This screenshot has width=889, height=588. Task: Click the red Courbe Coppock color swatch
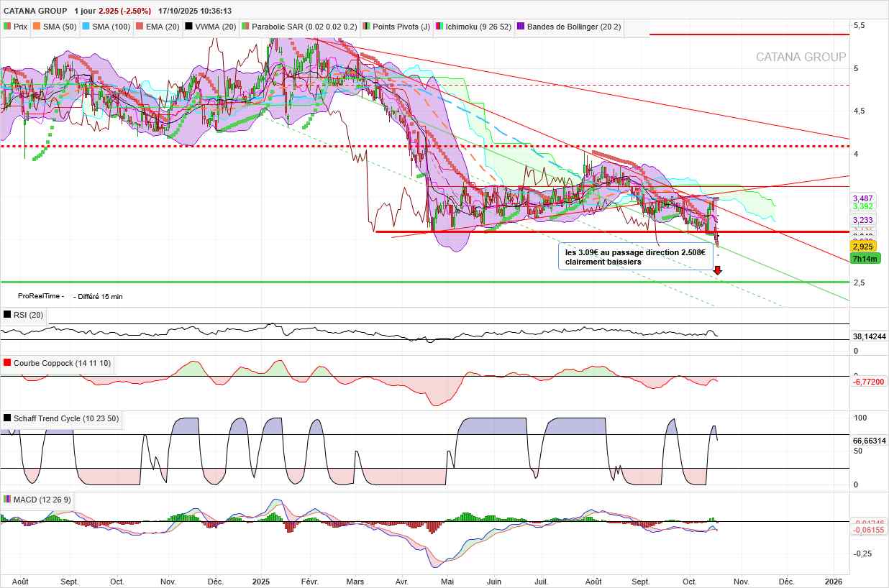tap(7, 364)
